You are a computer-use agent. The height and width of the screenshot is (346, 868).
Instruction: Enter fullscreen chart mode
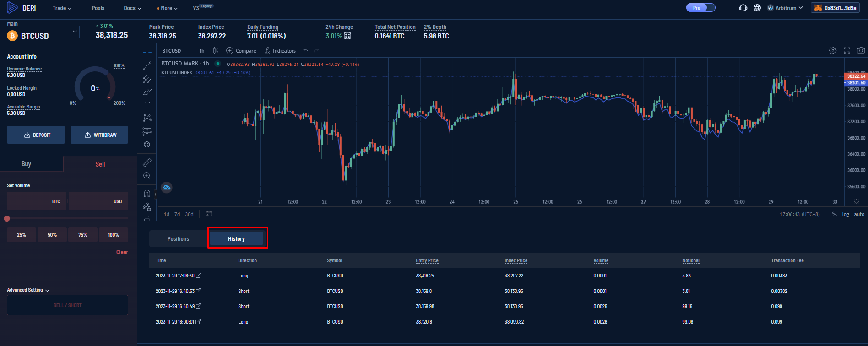pyautogui.click(x=847, y=51)
